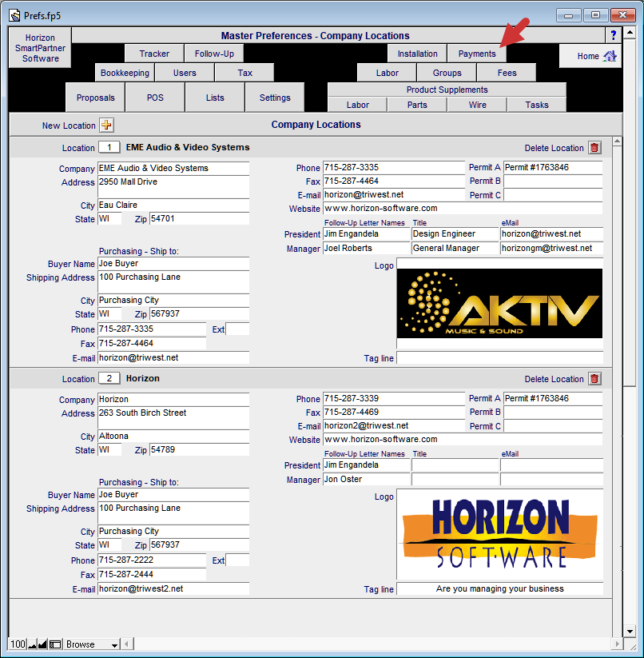
Task: Click the Zip field showing 54701
Action: [200, 218]
